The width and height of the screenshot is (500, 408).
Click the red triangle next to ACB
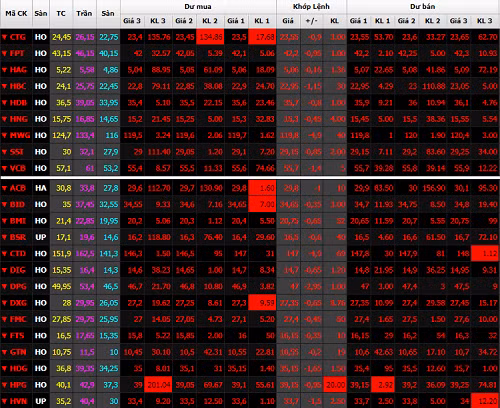(4, 188)
